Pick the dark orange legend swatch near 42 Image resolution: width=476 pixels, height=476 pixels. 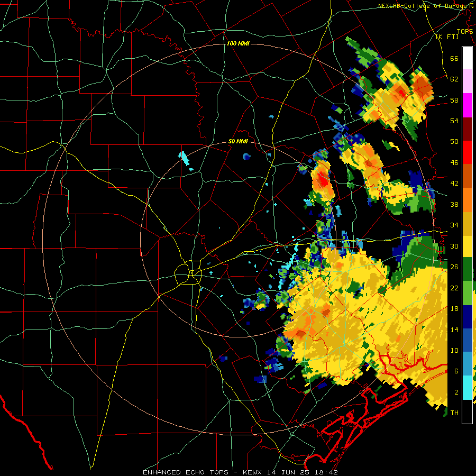(x=467, y=176)
